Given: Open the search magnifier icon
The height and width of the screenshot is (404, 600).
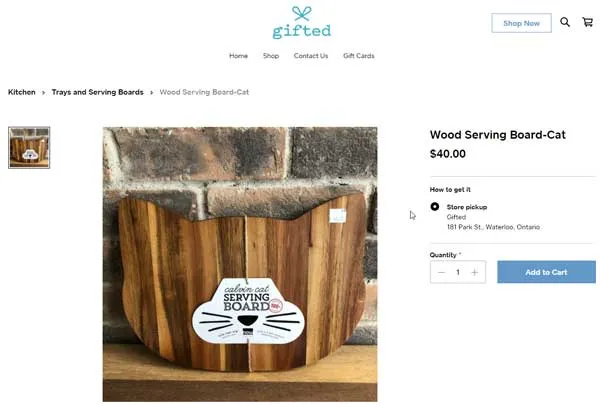Looking at the screenshot, I should click(x=565, y=22).
